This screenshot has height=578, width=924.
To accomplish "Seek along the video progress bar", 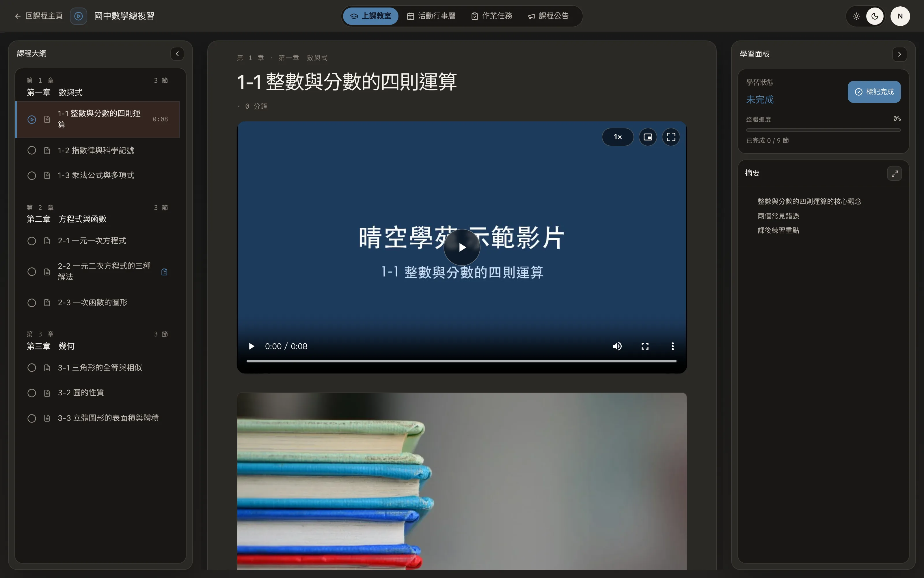I will [x=462, y=361].
